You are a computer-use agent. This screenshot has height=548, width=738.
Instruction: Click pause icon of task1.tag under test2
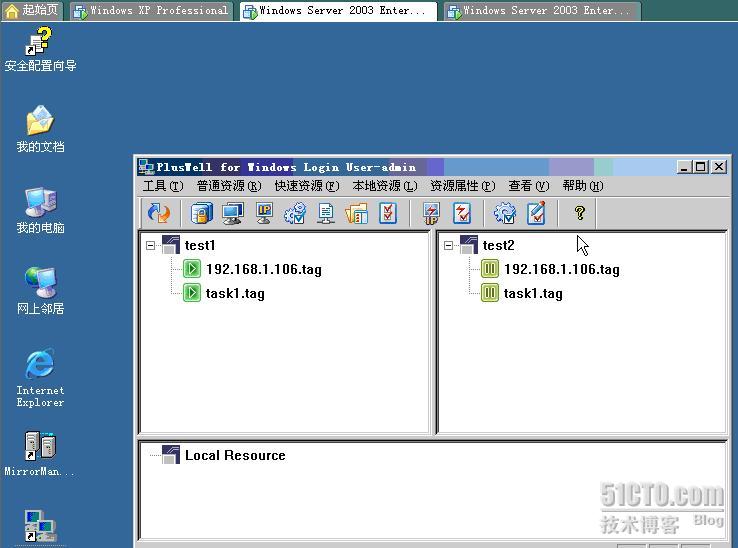point(490,293)
